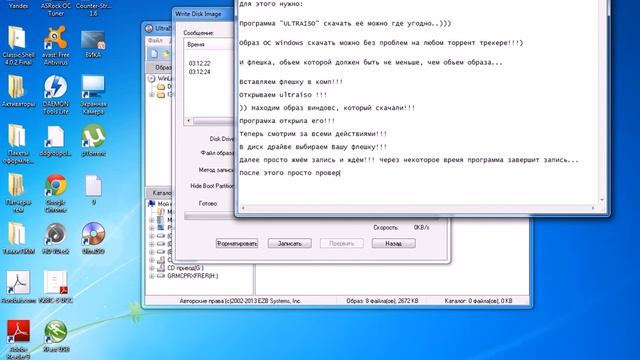Select the WinL image root tree node
640x360 pixels.
(x=164, y=78)
